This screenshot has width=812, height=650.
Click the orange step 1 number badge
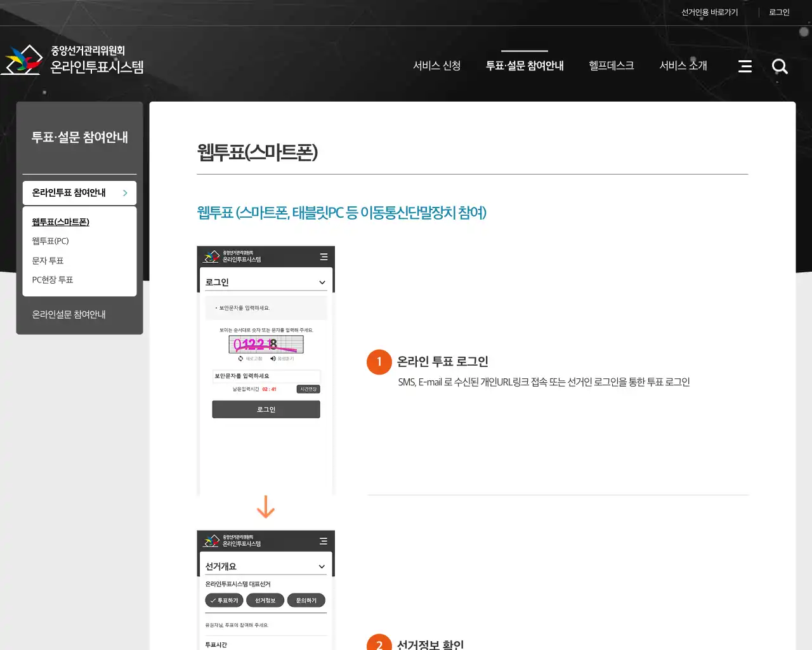379,362
